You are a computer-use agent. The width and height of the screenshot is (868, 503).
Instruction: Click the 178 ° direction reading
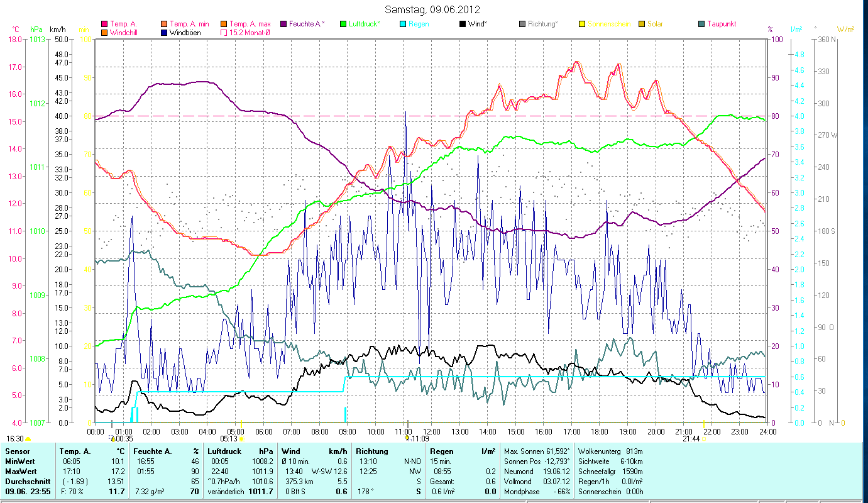coord(367,492)
